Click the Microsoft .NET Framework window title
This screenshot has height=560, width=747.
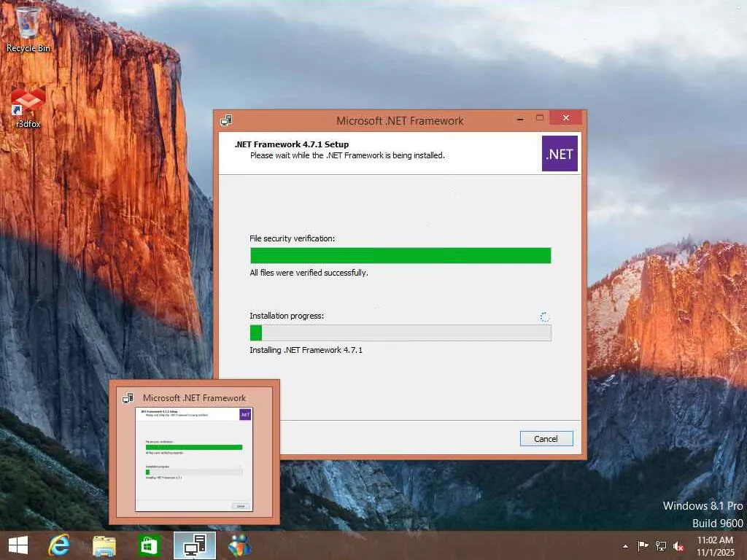point(400,121)
